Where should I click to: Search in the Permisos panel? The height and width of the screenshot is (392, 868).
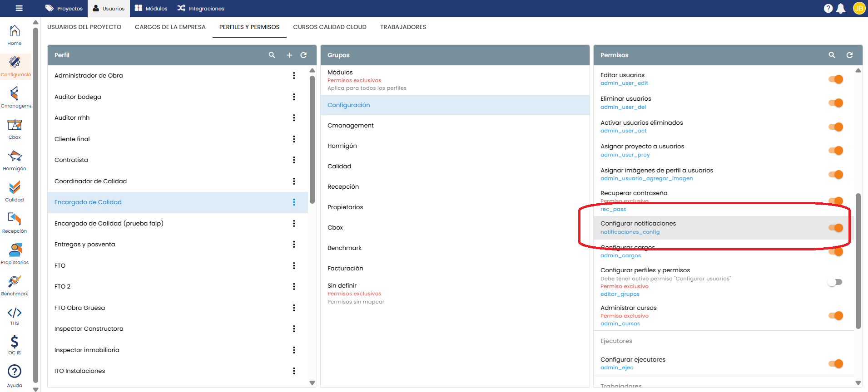[x=832, y=55]
